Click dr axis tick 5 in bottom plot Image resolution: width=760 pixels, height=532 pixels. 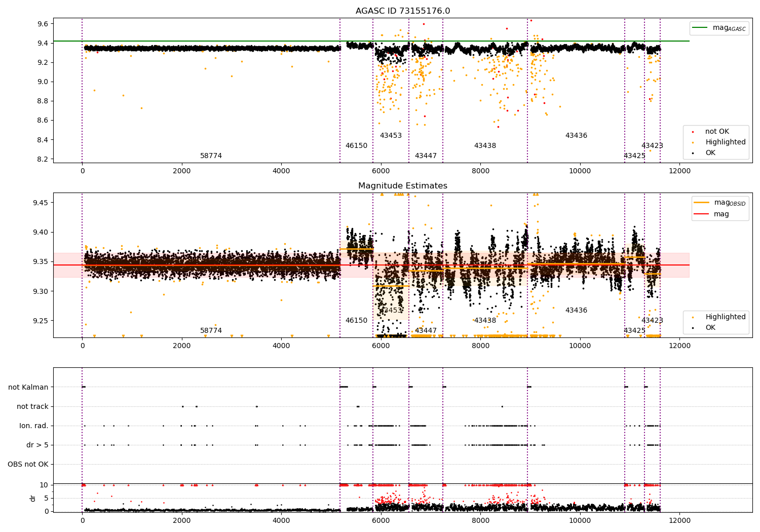tap(46, 498)
